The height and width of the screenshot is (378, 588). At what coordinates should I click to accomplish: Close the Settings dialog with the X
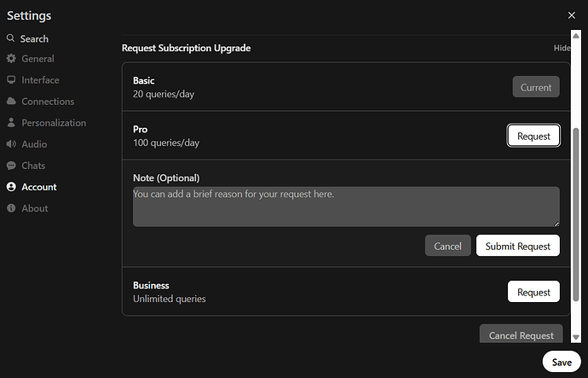point(571,15)
